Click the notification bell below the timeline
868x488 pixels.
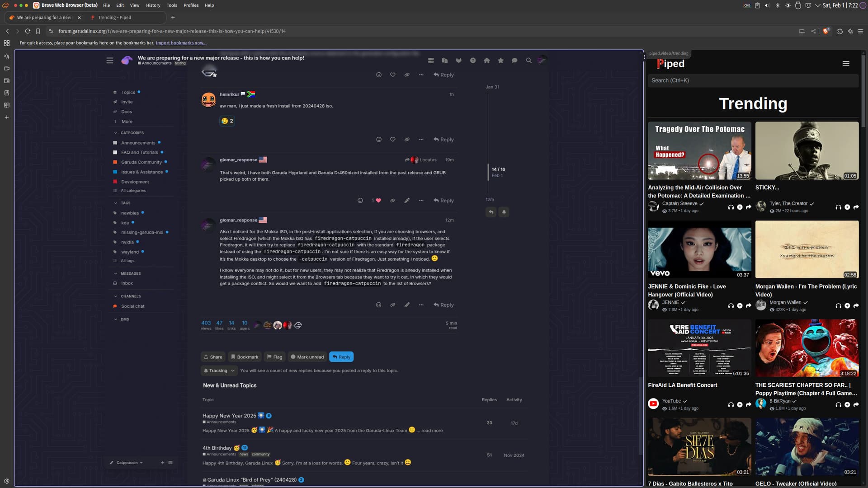click(x=504, y=212)
